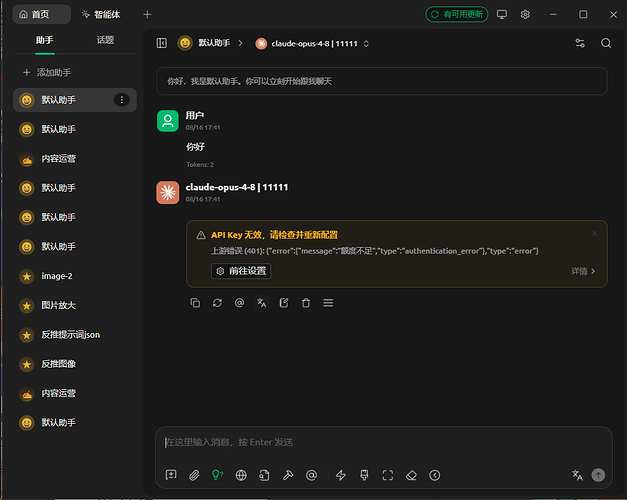Click the message input field
The height and width of the screenshot is (500, 627).
383,442
